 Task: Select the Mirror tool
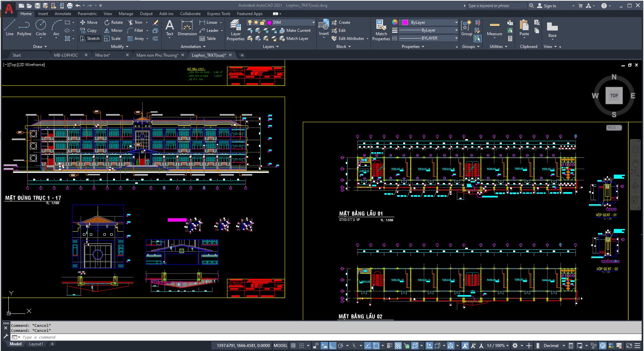(x=113, y=30)
